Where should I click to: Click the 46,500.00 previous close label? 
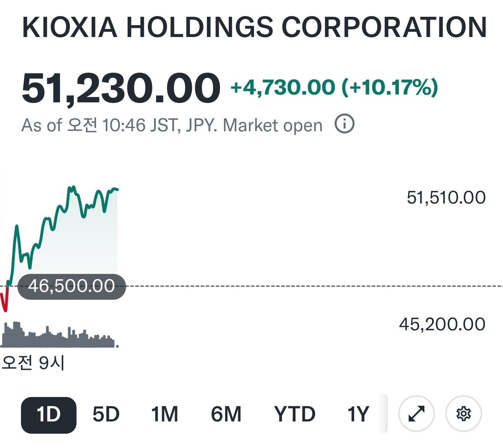pos(71,286)
